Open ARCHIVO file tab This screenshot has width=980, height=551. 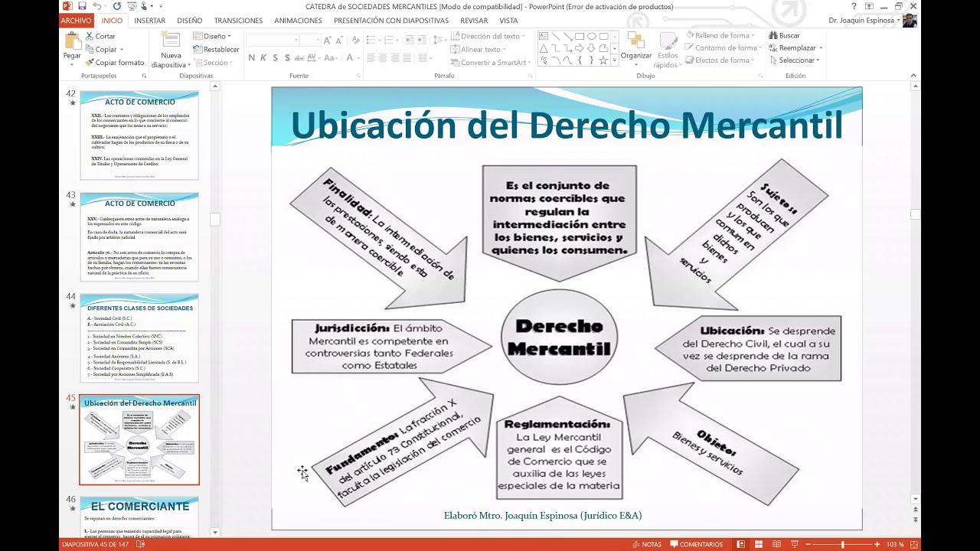pos(76,21)
